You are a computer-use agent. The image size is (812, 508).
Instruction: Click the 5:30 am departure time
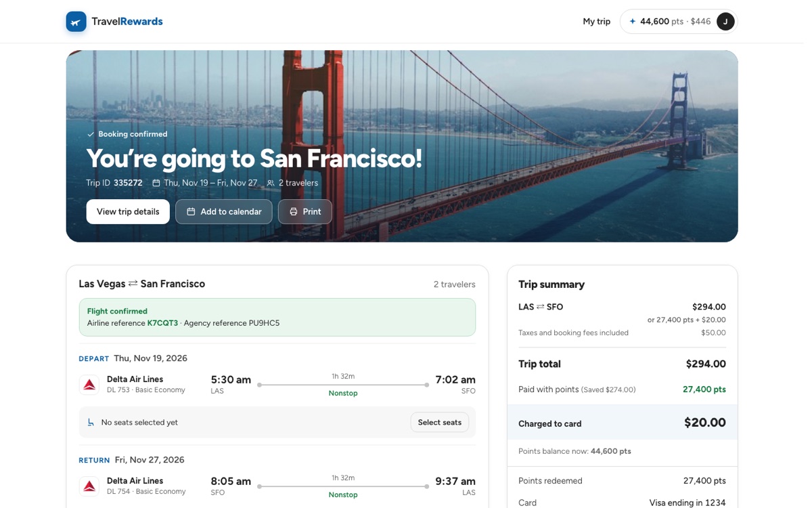click(231, 379)
